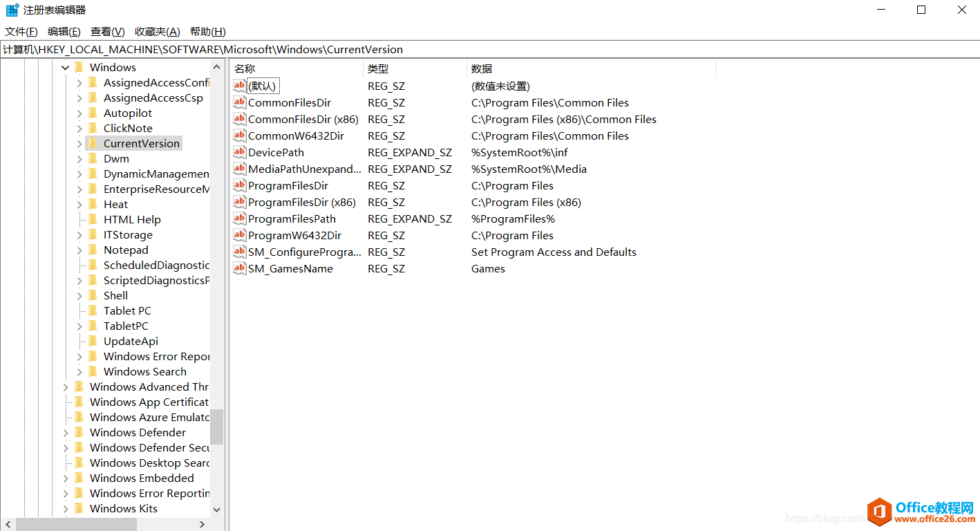Viewport: 980px width, 531px height.
Task: Select the ITStorage key
Action: point(128,234)
